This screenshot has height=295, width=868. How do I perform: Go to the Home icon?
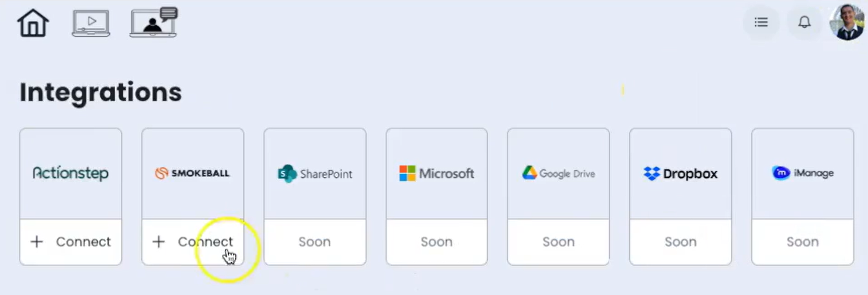pos(33,23)
